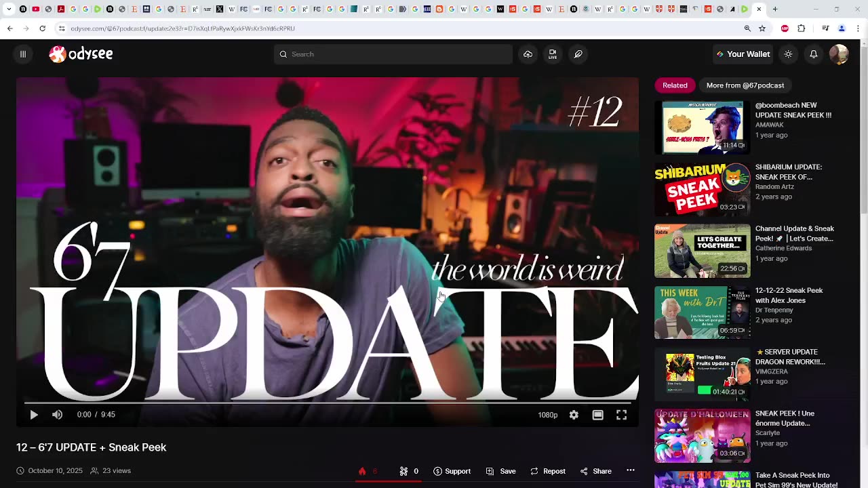Open the tab search dropdown arrow
Viewport: 868px width, 488px height.
9,9
